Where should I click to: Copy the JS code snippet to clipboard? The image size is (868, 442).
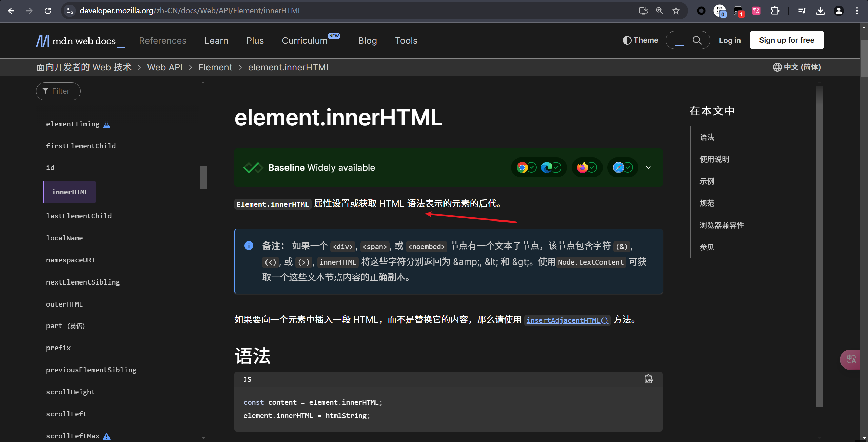coord(648,379)
